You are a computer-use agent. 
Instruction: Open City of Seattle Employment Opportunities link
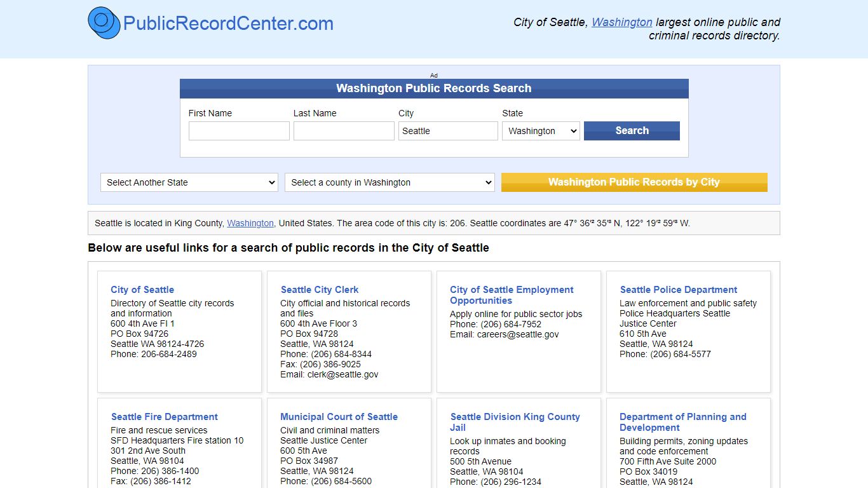click(x=512, y=295)
